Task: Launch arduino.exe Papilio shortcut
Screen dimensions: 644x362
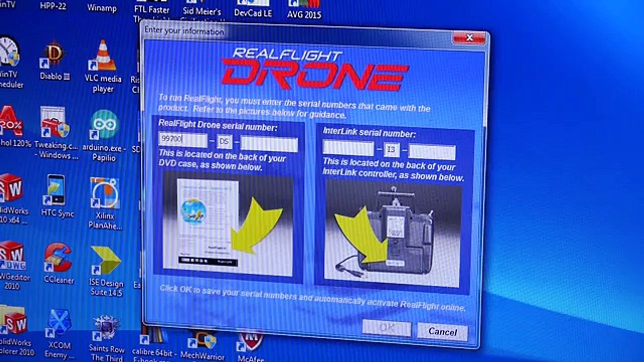Action: 104,136
